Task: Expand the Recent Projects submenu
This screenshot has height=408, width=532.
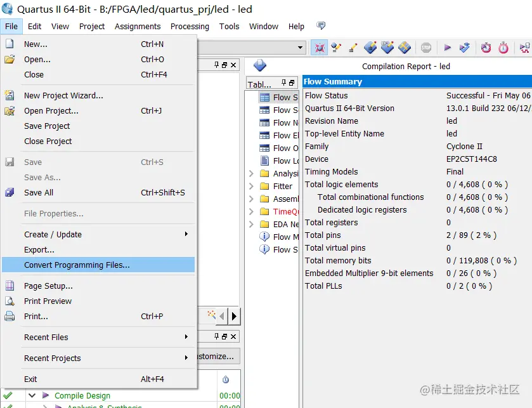Action: tap(186, 357)
